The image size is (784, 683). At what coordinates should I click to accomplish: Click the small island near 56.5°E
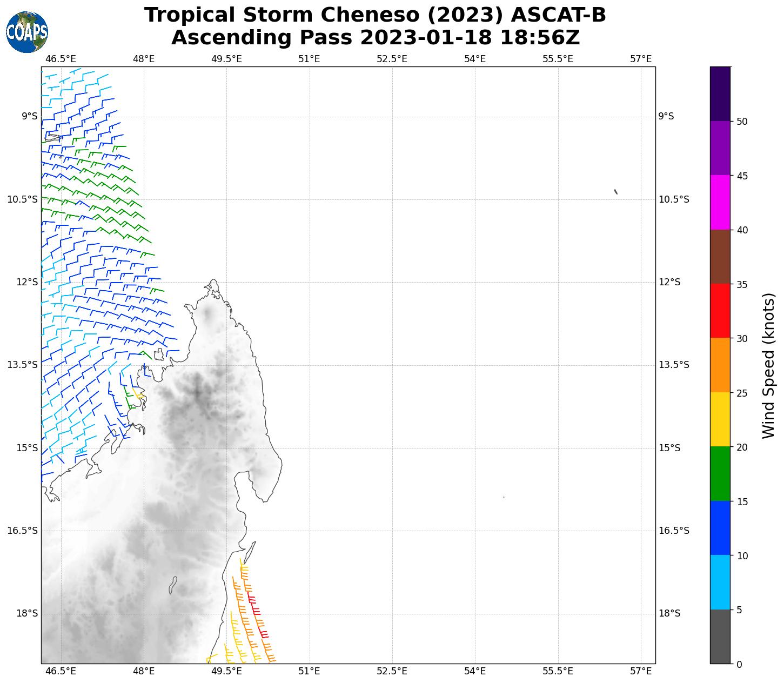coord(616,191)
